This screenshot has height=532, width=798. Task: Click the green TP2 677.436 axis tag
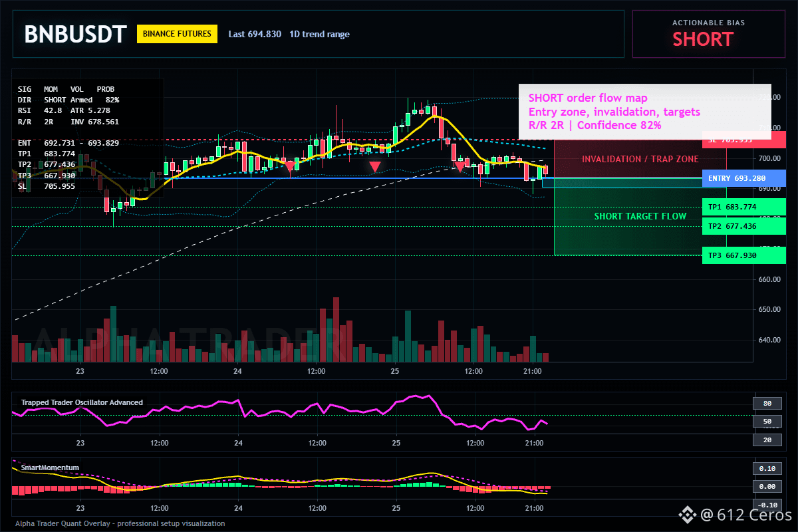tap(743, 226)
